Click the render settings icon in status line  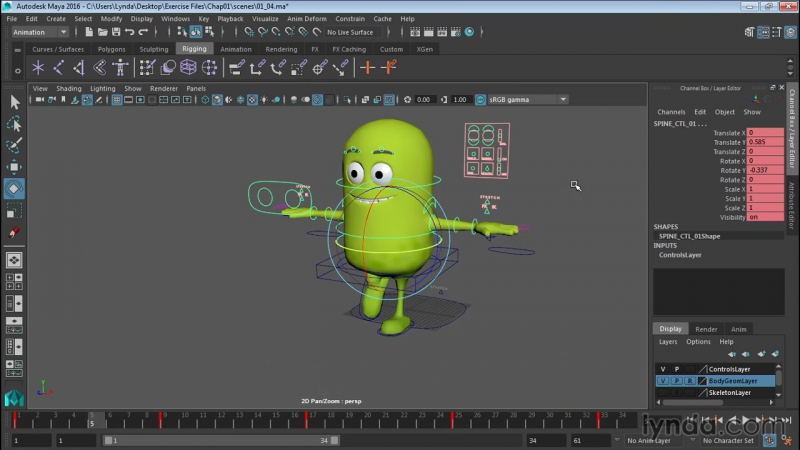point(456,32)
